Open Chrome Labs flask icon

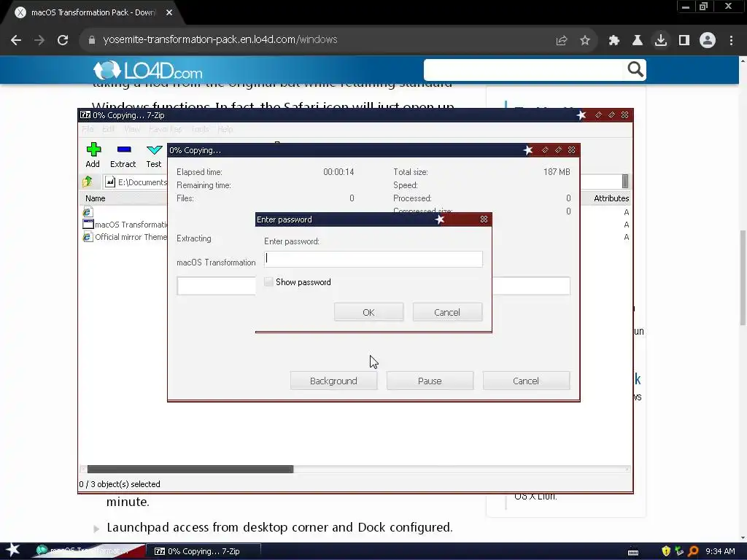pos(638,41)
